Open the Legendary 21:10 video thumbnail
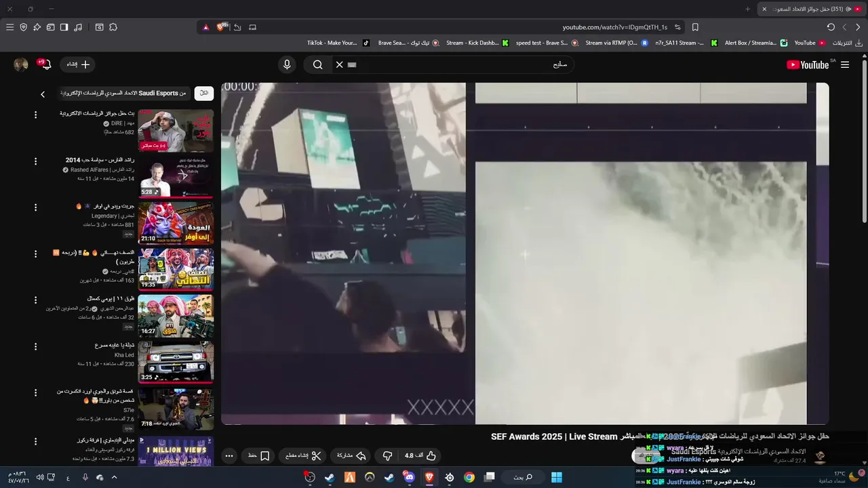The width and height of the screenshot is (868, 488). tap(176, 223)
